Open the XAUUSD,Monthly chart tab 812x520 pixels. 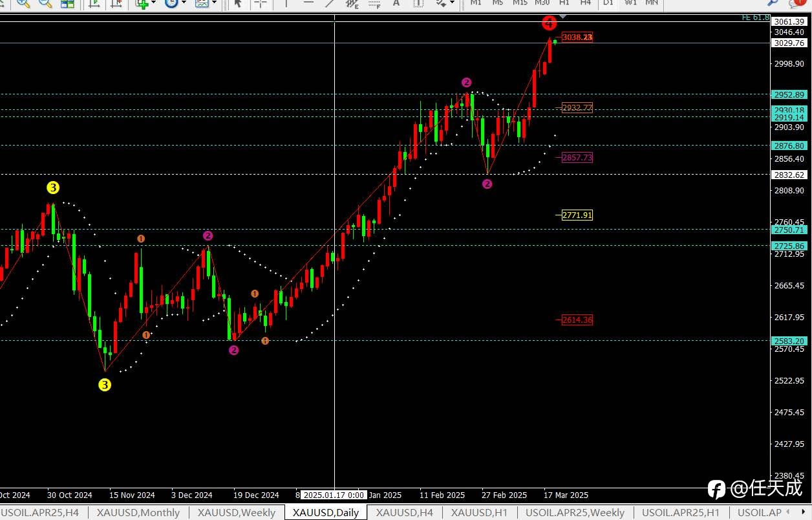point(138,512)
